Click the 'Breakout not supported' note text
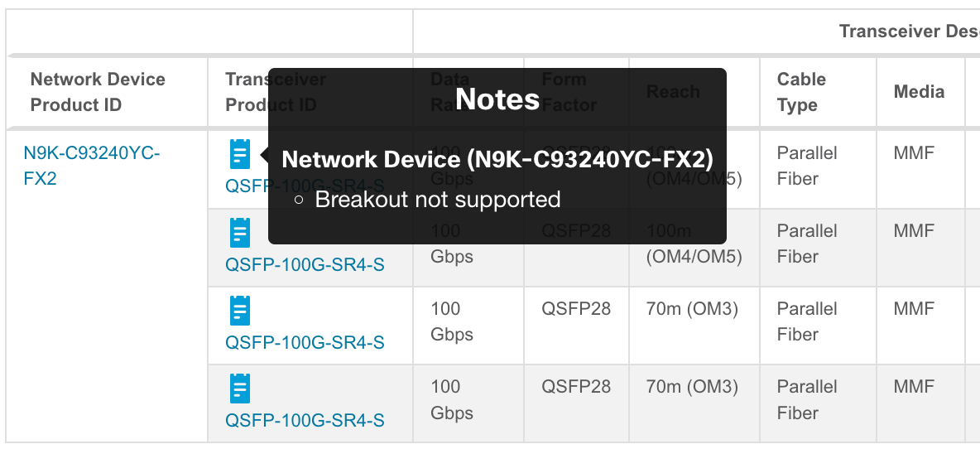This screenshot has width=980, height=449. click(x=438, y=200)
